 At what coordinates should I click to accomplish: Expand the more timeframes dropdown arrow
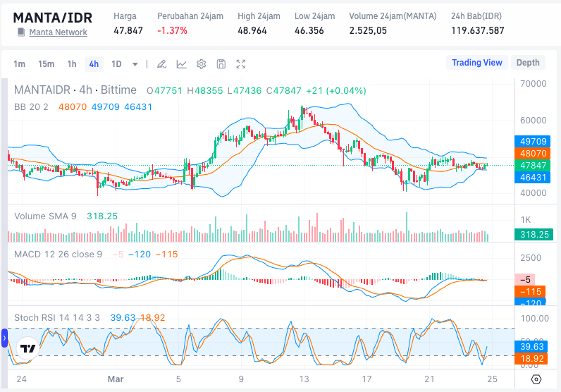(135, 64)
